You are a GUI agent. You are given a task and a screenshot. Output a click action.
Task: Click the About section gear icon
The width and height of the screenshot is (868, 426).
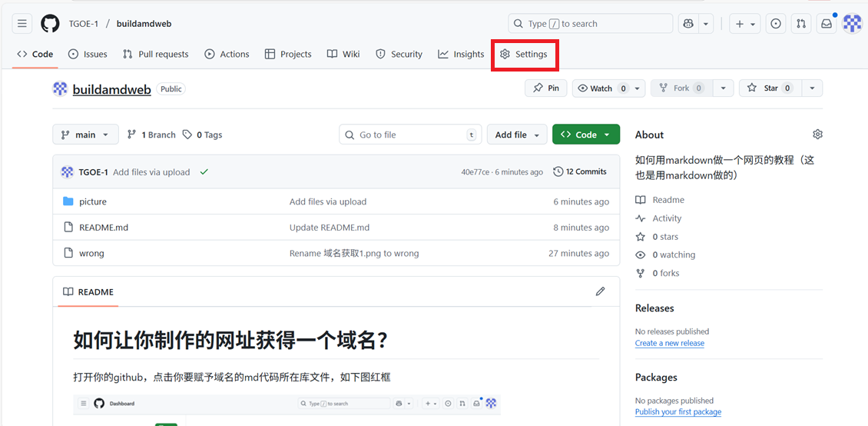point(817,135)
